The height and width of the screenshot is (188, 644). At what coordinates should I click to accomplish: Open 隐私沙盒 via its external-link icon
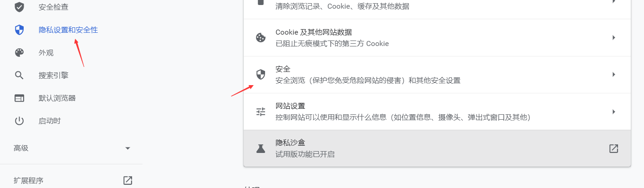click(x=613, y=148)
